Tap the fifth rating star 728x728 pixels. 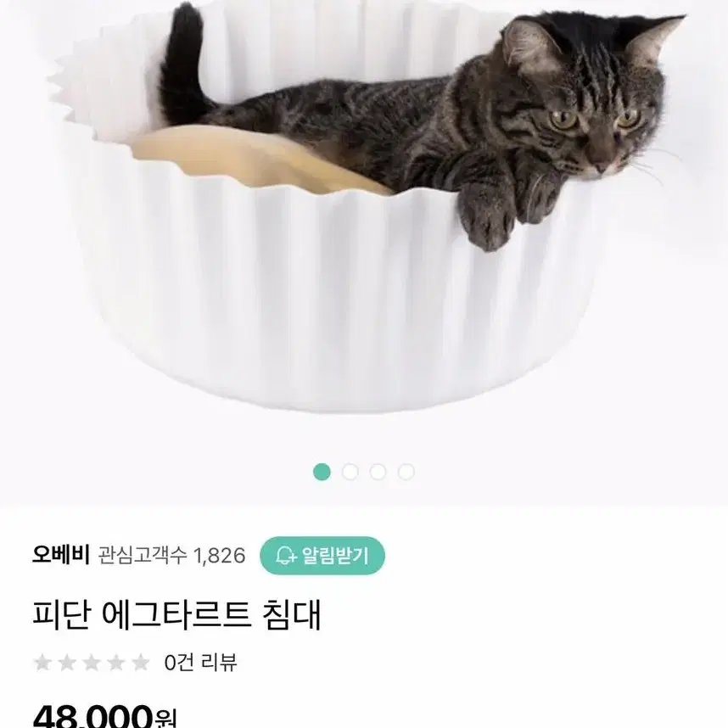coord(141,663)
